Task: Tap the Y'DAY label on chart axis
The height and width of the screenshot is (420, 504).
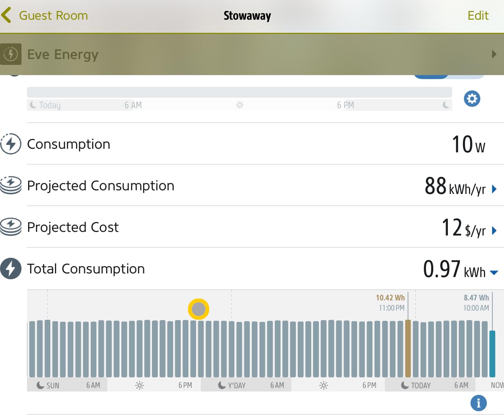Action: coord(237,385)
